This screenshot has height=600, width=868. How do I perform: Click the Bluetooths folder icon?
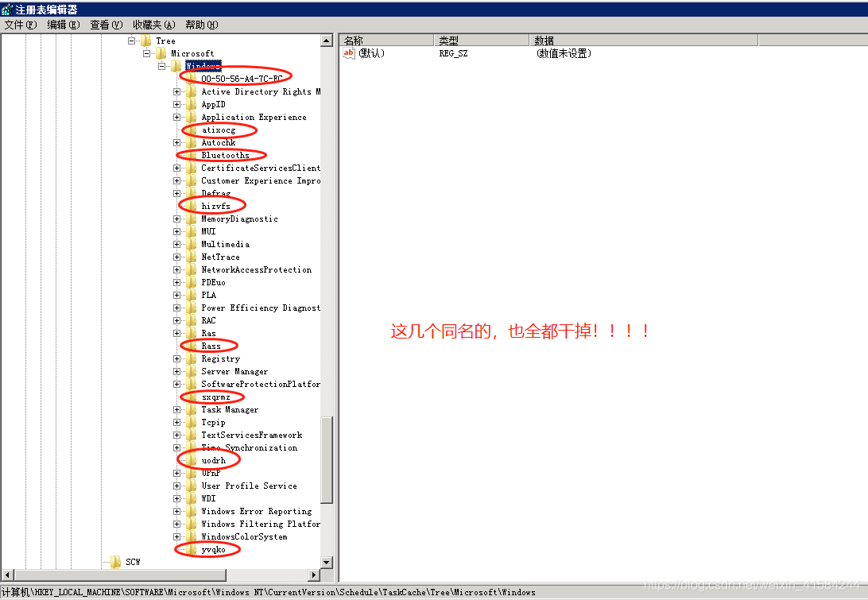[x=192, y=155]
